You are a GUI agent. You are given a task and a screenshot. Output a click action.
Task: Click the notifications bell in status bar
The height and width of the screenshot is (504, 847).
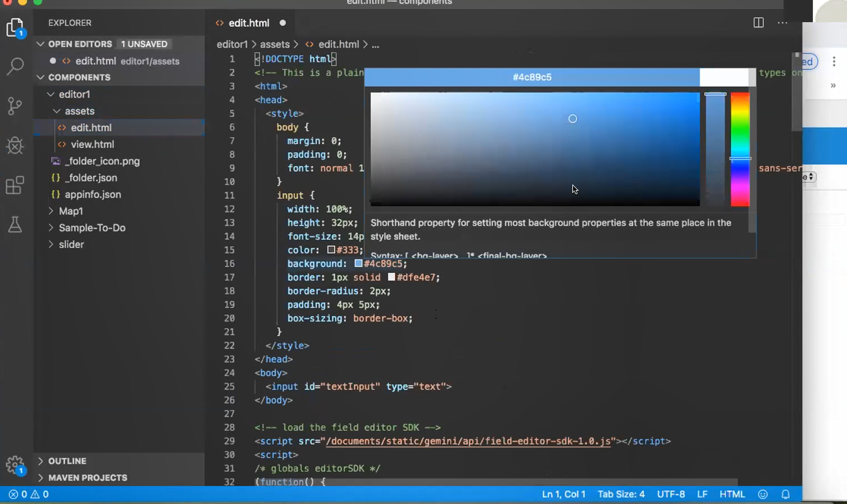pos(785,495)
